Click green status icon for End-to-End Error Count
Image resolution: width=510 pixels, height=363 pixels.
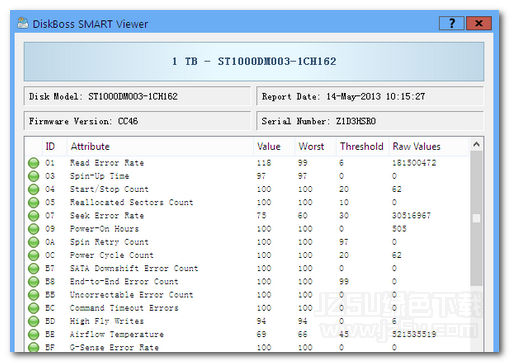coord(33,282)
